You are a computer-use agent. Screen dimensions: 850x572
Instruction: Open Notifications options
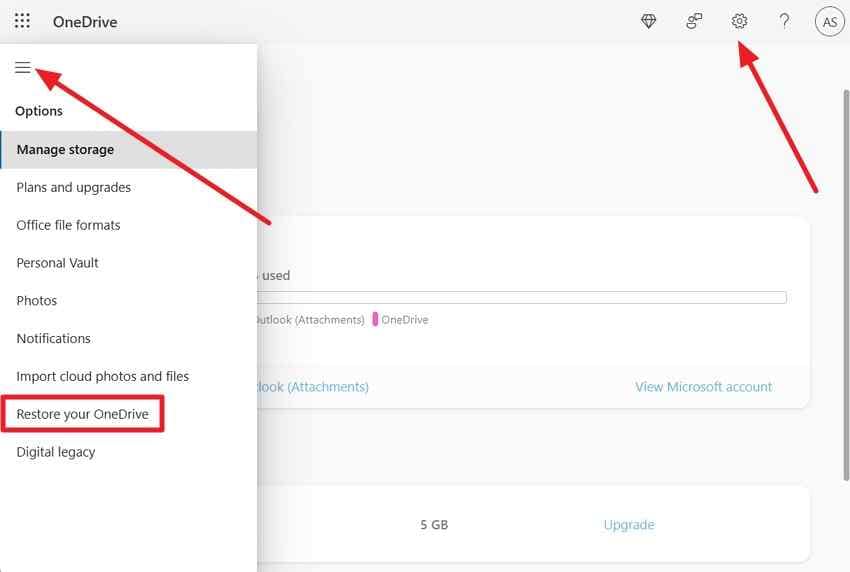(54, 338)
